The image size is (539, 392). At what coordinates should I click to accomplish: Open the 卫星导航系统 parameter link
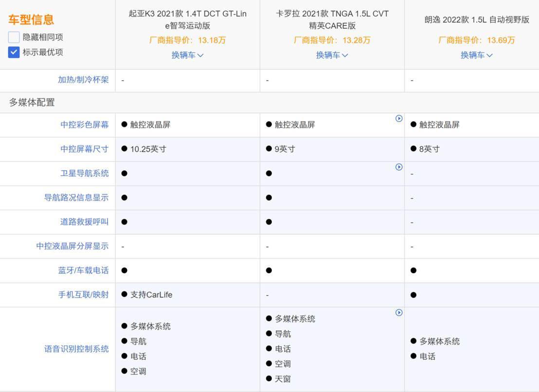pyautogui.click(x=85, y=174)
